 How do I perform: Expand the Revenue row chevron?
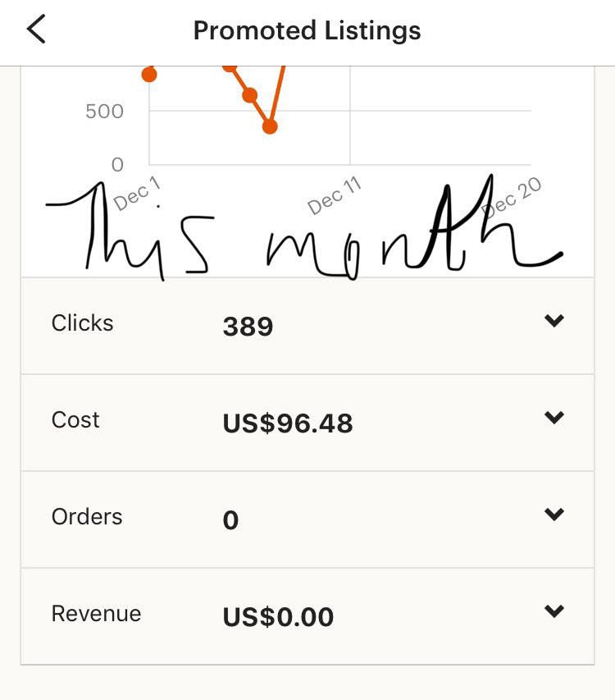[553, 611]
